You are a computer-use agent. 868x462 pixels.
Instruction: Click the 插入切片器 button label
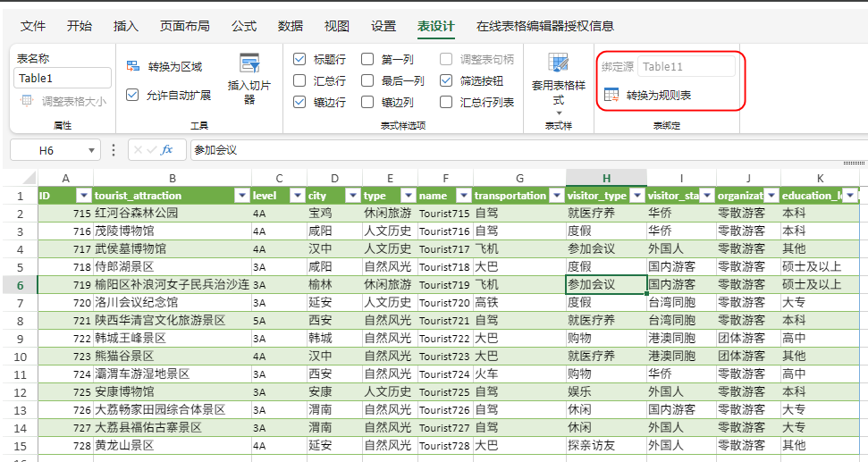pos(249,92)
